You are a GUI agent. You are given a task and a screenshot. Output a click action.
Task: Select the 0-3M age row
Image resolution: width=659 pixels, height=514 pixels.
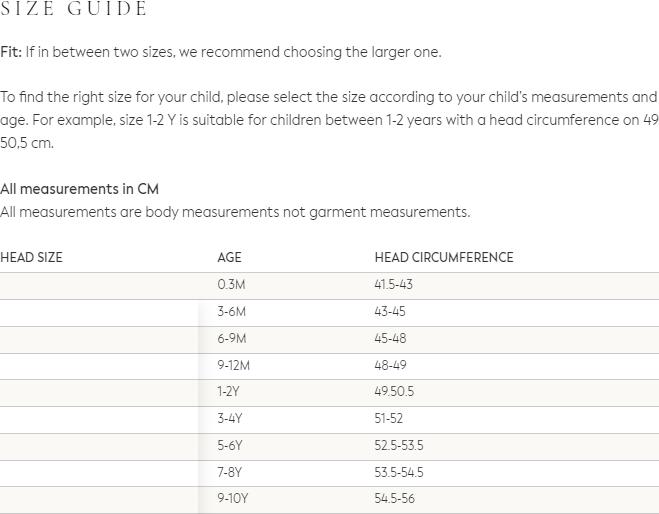coord(231,285)
